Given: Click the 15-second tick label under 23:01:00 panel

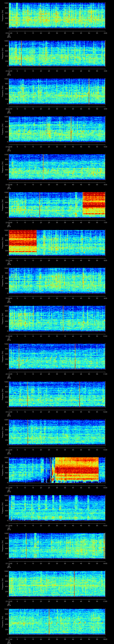Looking at the screenshot, I should point(33,33).
